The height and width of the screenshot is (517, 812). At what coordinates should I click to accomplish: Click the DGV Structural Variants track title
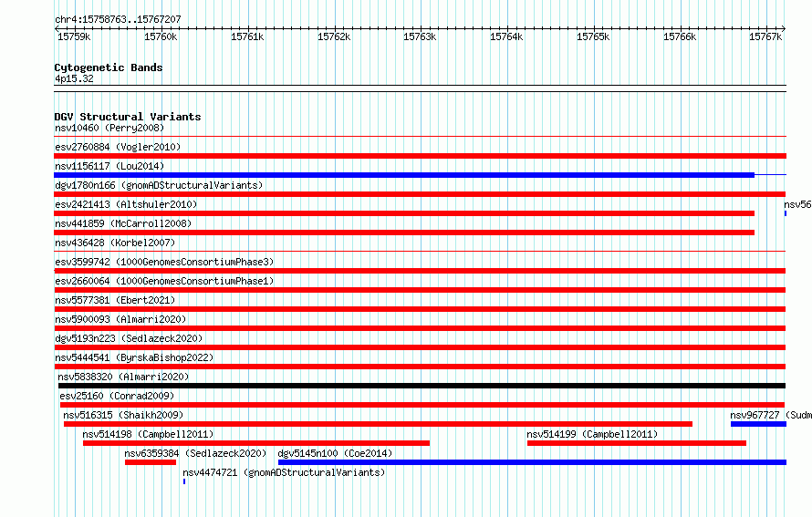pos(128,117)
